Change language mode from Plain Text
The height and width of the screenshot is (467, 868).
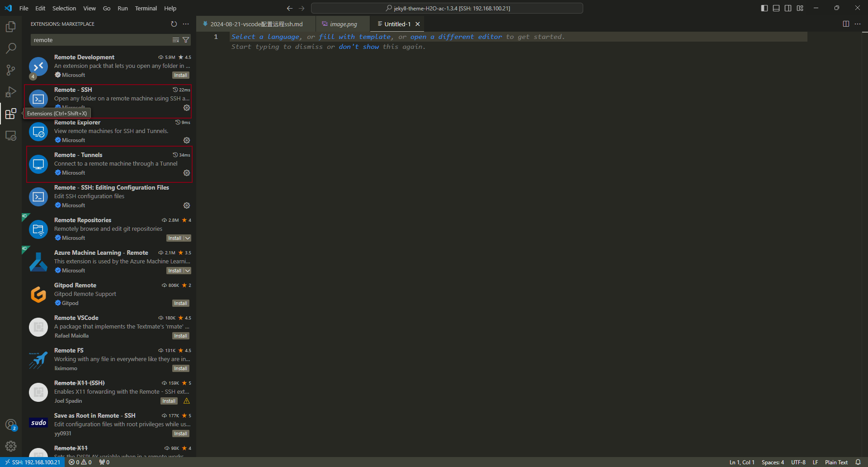point(836,462)
